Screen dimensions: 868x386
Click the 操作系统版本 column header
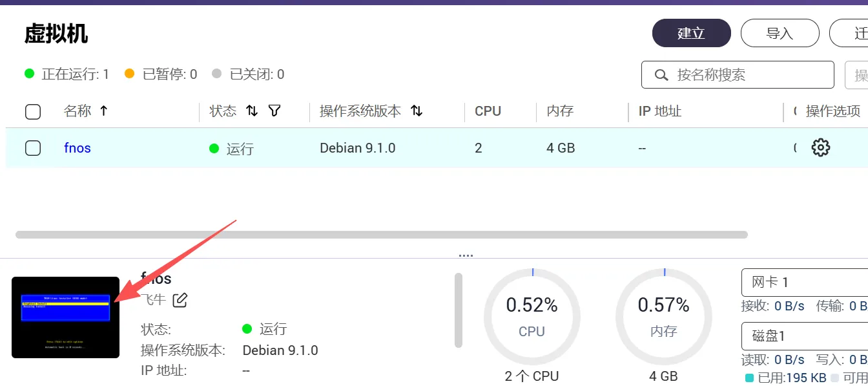click(360, 111)
